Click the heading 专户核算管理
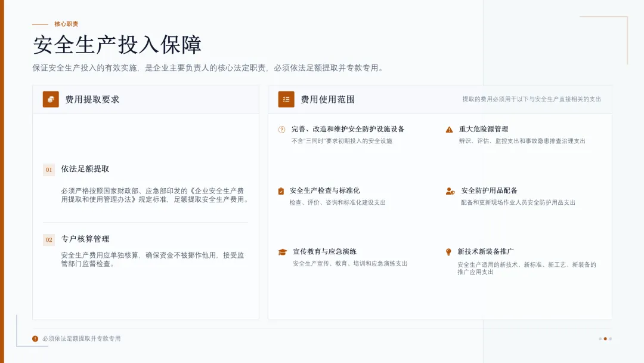 pos(85,239)
